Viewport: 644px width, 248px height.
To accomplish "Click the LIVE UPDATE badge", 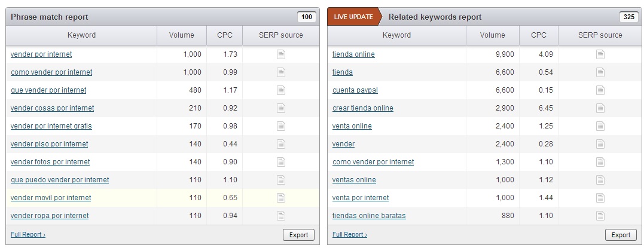I will pyautogui.click(x=353, y=17).
